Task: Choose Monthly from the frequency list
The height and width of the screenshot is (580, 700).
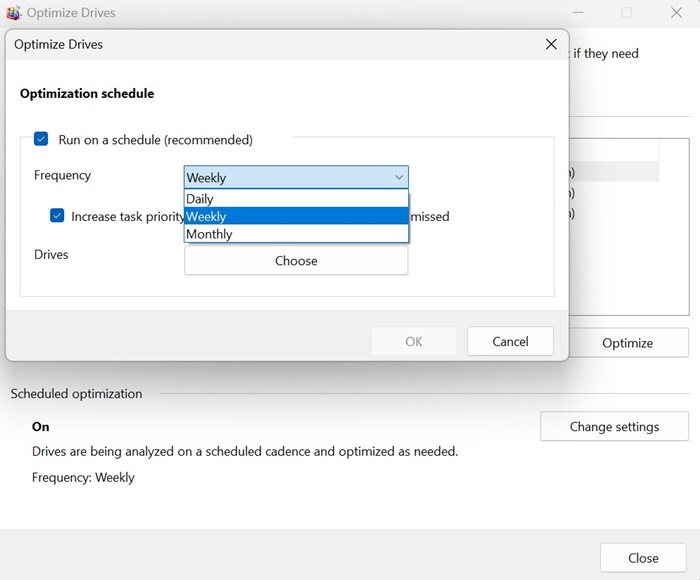Action: click(296, 234)
